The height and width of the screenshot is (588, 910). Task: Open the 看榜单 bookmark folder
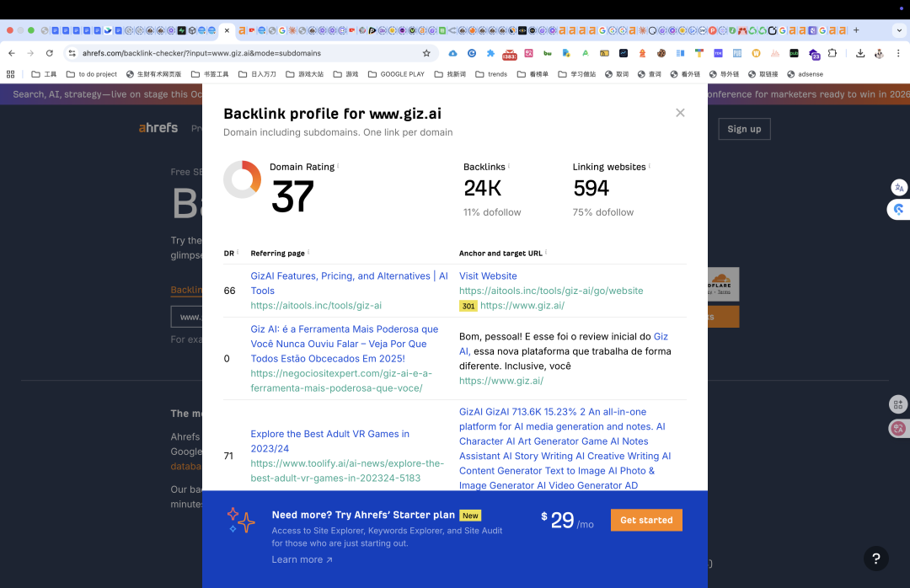coord(533,74)
